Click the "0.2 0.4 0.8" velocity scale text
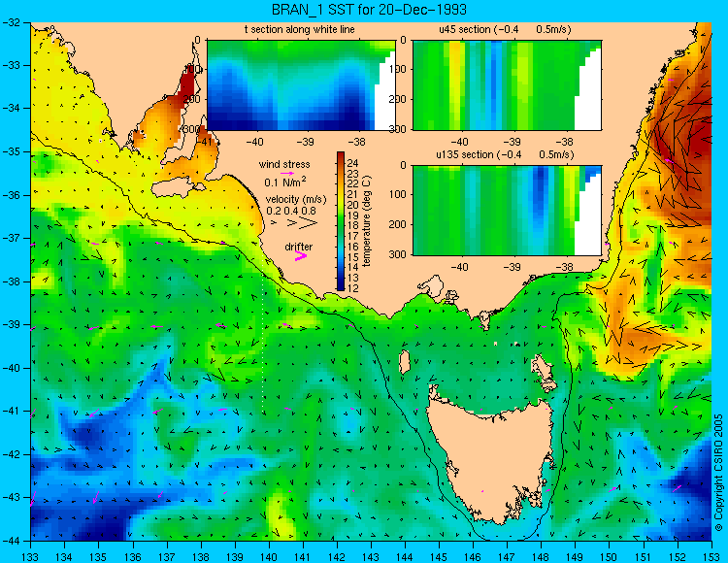The image size is (728, 563). tap(291, 211)
